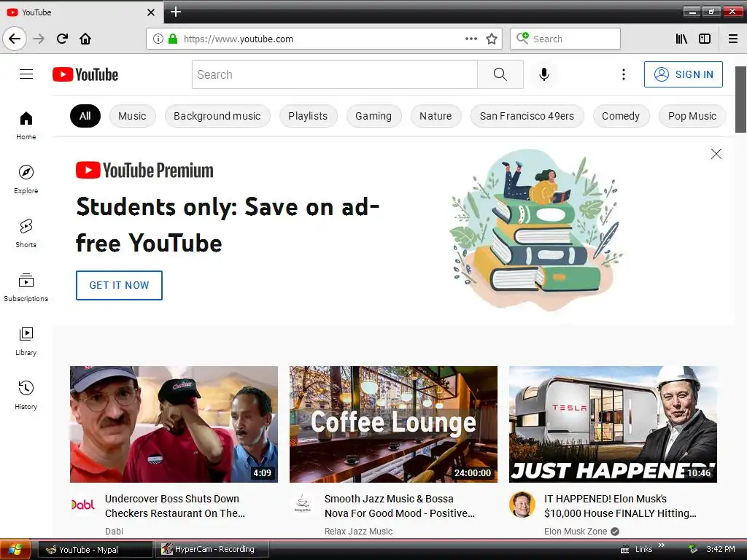Open page actions three-dot menu in address bar

[471, 39]
